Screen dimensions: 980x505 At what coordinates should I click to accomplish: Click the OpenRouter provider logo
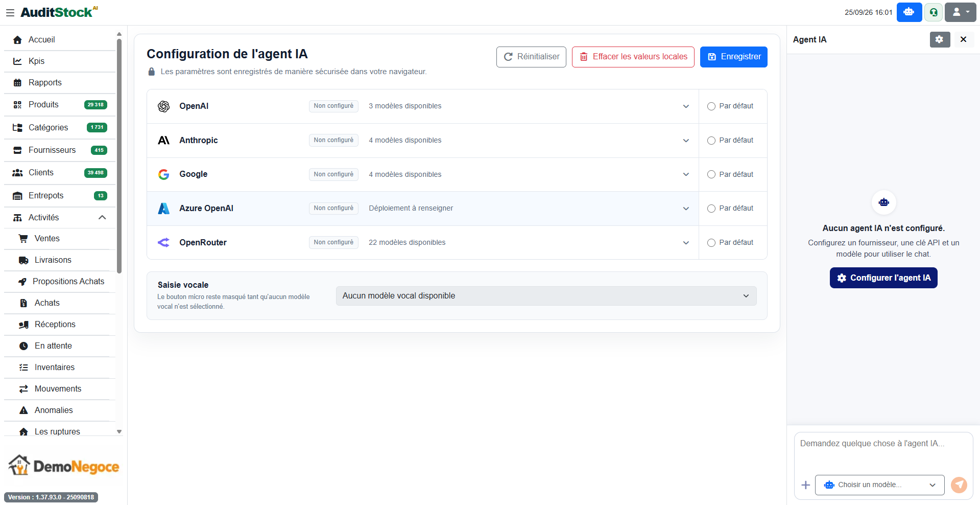click(x=163, y=243)
